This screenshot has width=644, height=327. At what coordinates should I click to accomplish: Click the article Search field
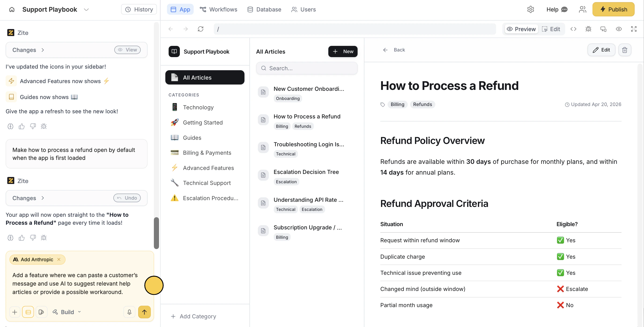[307, 68]
